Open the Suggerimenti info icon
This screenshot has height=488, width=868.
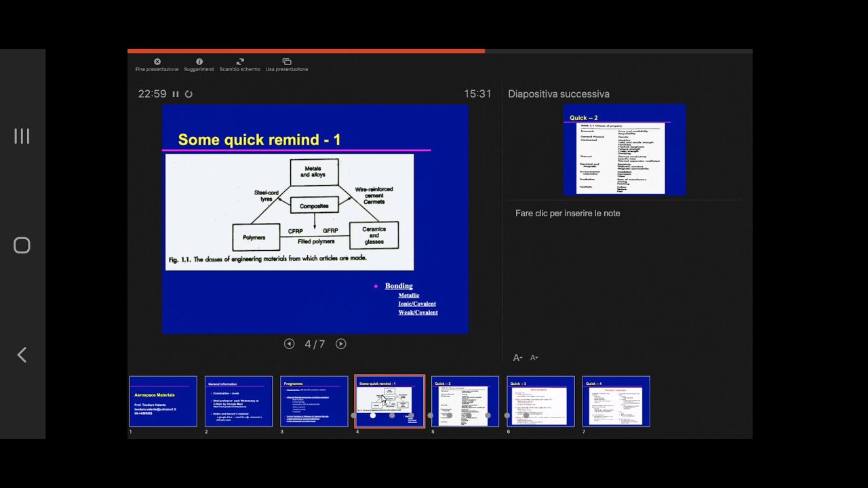(x=199, y=62)
